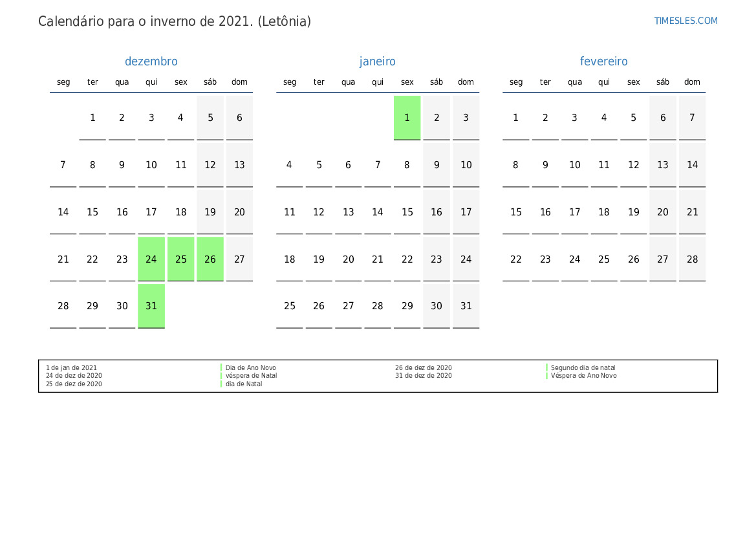This screenshot has height=535, width=756.
Task: Click February 14 in the calendar
Action: point(692,165)
